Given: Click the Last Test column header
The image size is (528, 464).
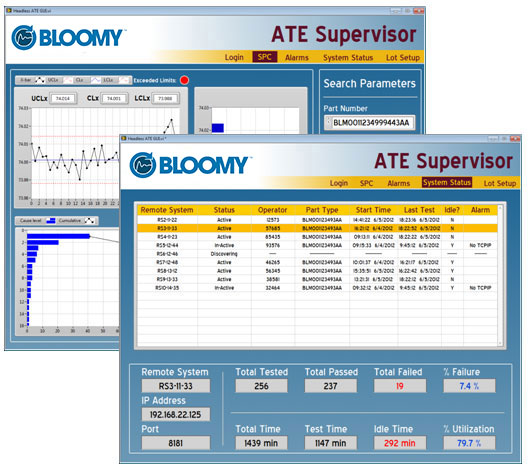Looking at the screenshot, I should click(419, 210).
